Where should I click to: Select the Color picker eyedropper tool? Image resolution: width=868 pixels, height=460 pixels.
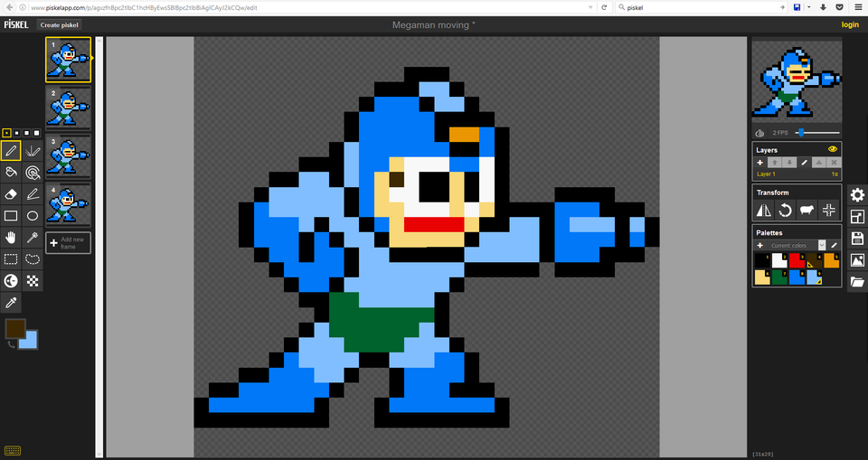pos(11,303)
